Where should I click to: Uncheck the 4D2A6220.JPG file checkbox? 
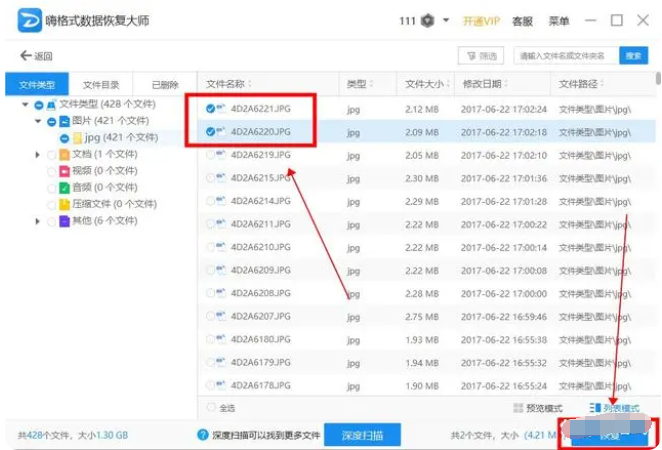(210, 132)
